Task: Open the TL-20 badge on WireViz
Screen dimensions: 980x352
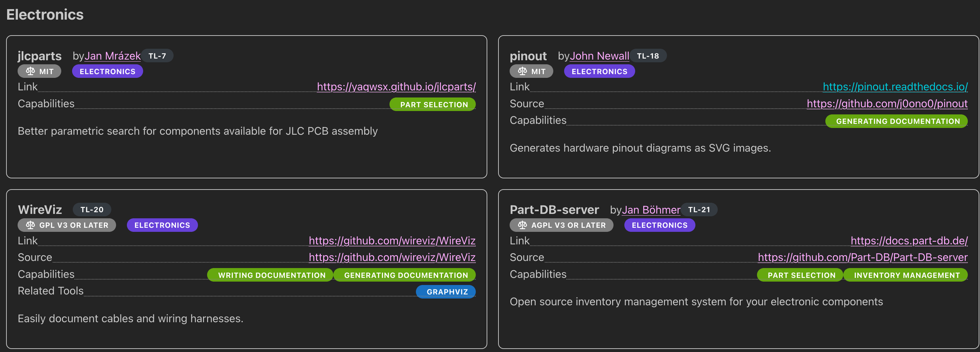Action: (92, 209)
